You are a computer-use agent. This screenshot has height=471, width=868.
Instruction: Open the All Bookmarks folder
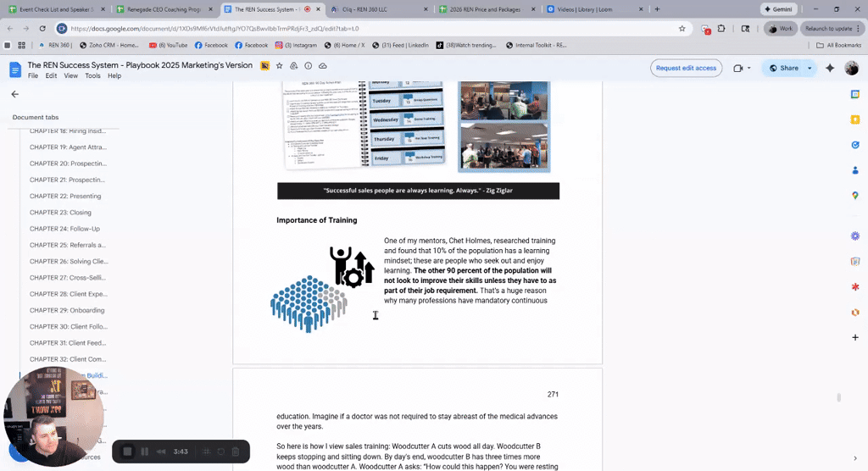coord(838,46)
